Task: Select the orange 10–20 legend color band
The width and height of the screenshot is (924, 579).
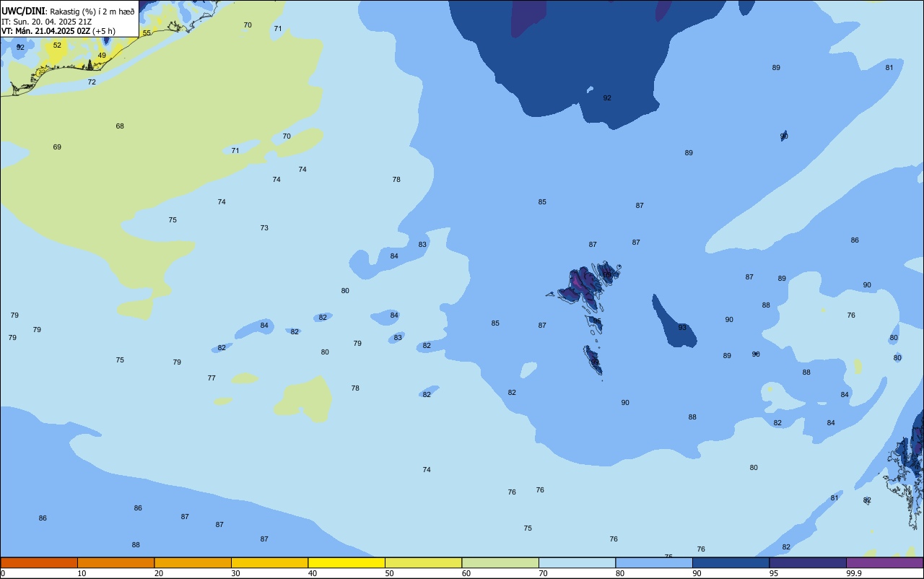Action: (115, 562)
